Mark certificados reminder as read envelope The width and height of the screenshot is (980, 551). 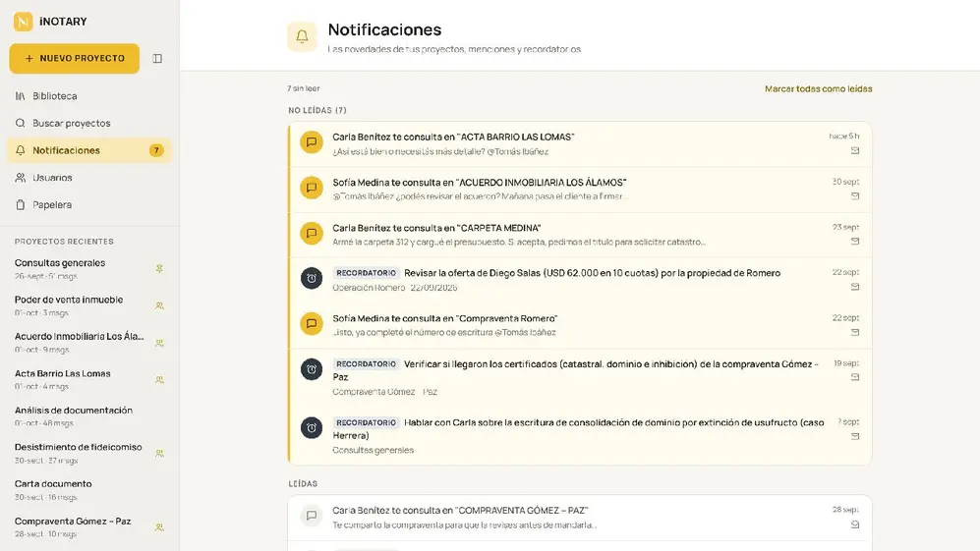[855, 377]
